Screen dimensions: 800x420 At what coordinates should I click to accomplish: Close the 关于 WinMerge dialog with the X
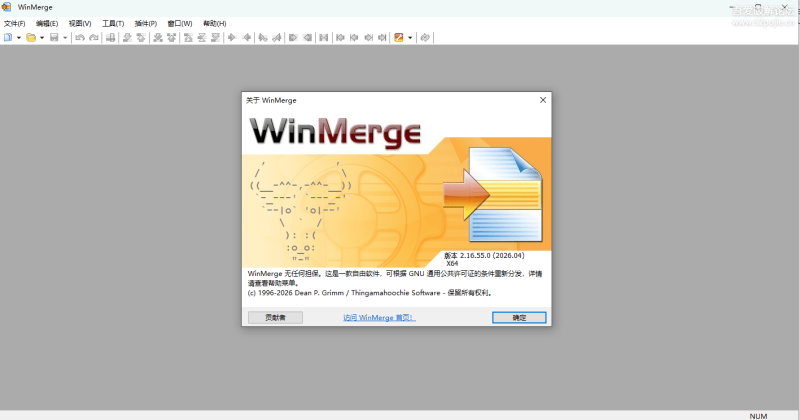pos(543,100)
